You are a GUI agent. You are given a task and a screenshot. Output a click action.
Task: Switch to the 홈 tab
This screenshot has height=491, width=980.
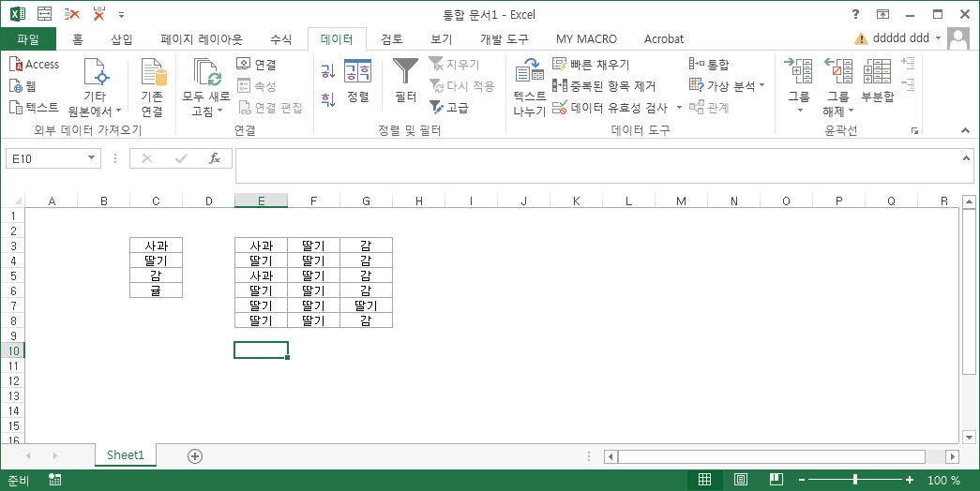click(78, 38)
